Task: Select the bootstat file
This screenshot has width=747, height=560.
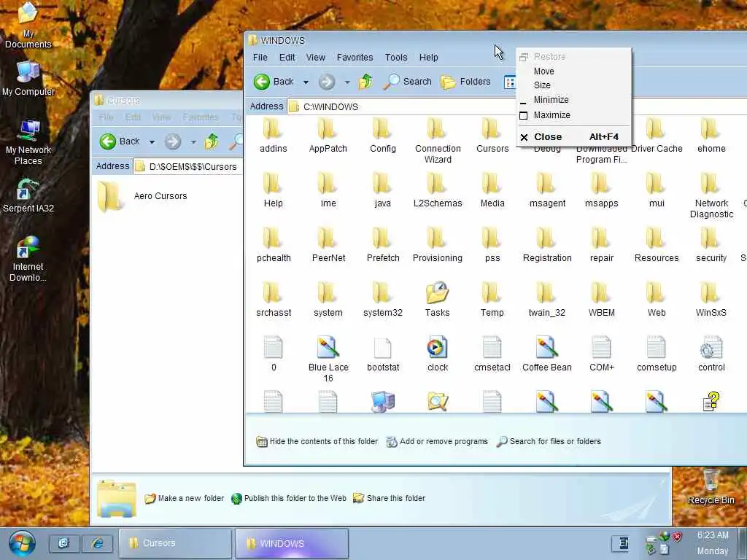Action: coord(382,354)
